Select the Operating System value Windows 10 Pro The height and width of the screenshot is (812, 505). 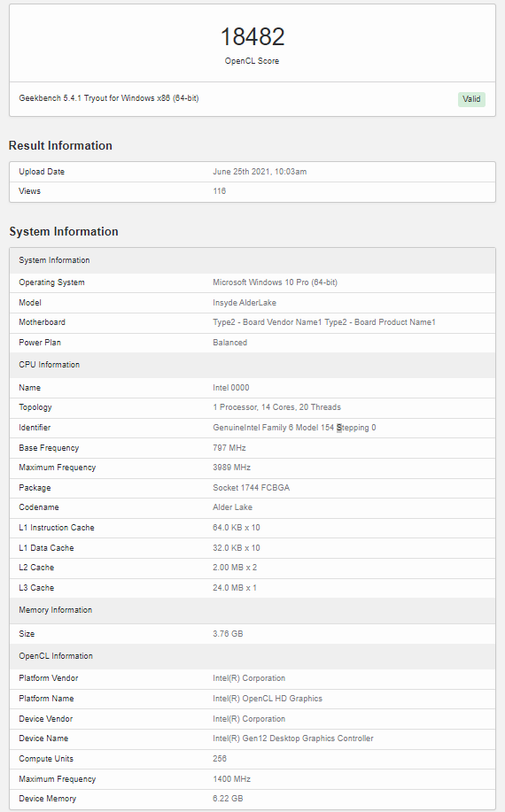point(275,282)
